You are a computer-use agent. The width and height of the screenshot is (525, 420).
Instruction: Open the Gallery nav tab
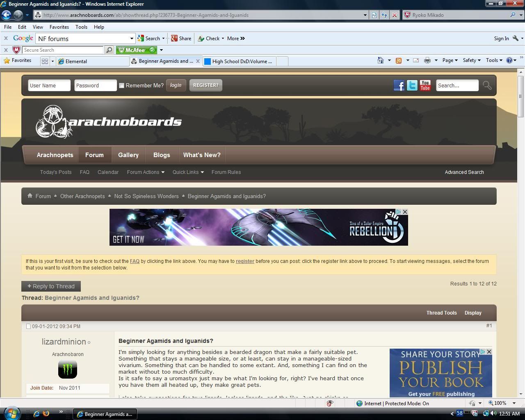point(128,155)
